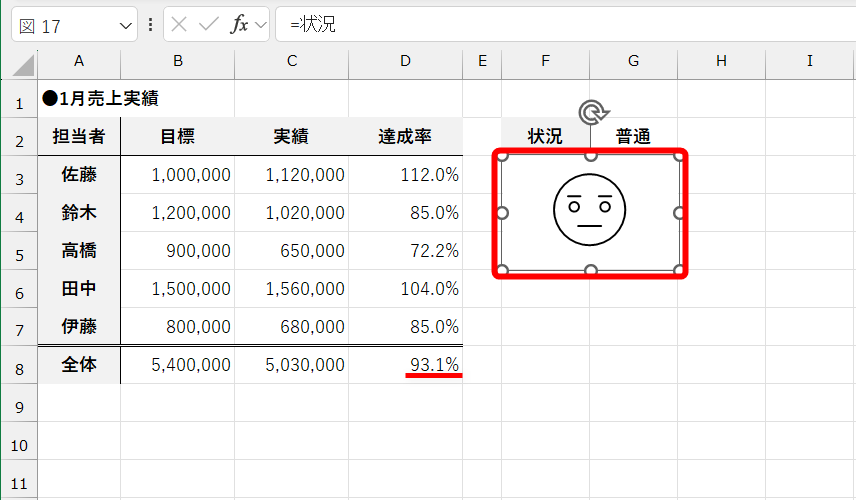Select column E header
The width and height of the screenshot is (856, 500).
(482, 61)
